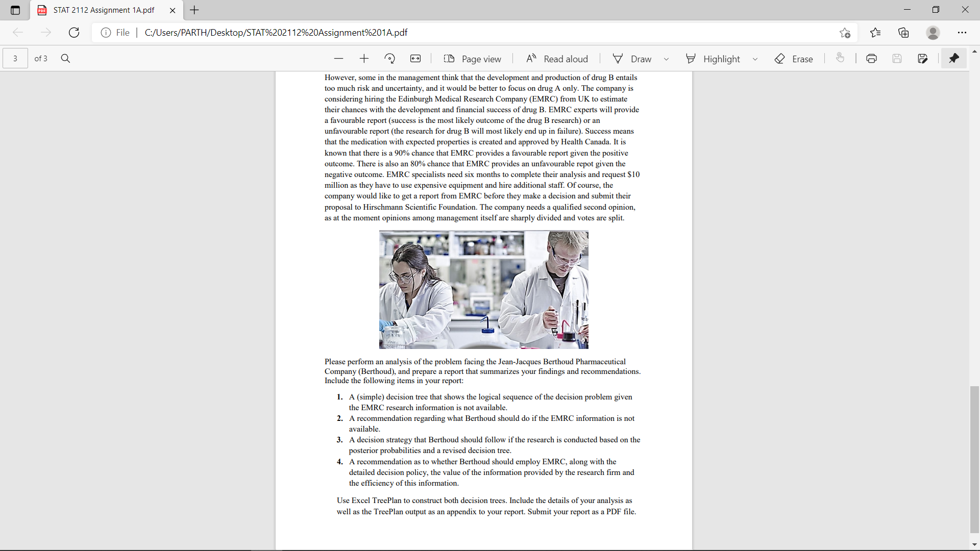This screenshot has height=551, width=980.
Task: Open the browser Settings and more menu
Action: pyautogui.click(x=962, y=33)
